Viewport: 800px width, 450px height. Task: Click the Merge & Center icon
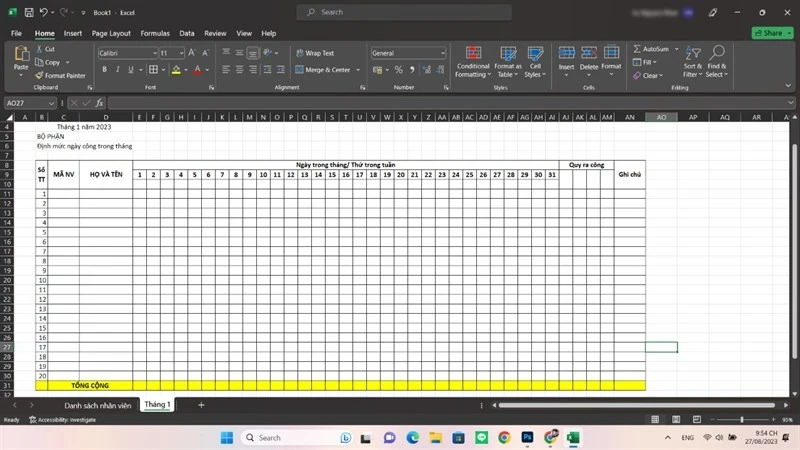(299, 69)
